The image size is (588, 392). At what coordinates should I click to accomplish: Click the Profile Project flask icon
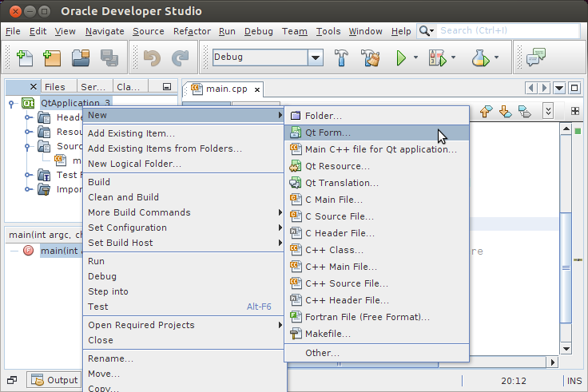(x=479, y=57)
